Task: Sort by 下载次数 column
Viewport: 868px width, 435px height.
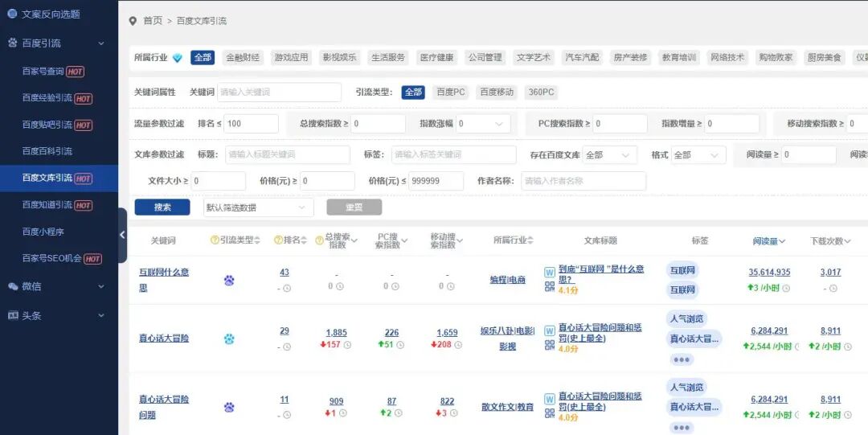Action: pos(830,241)
